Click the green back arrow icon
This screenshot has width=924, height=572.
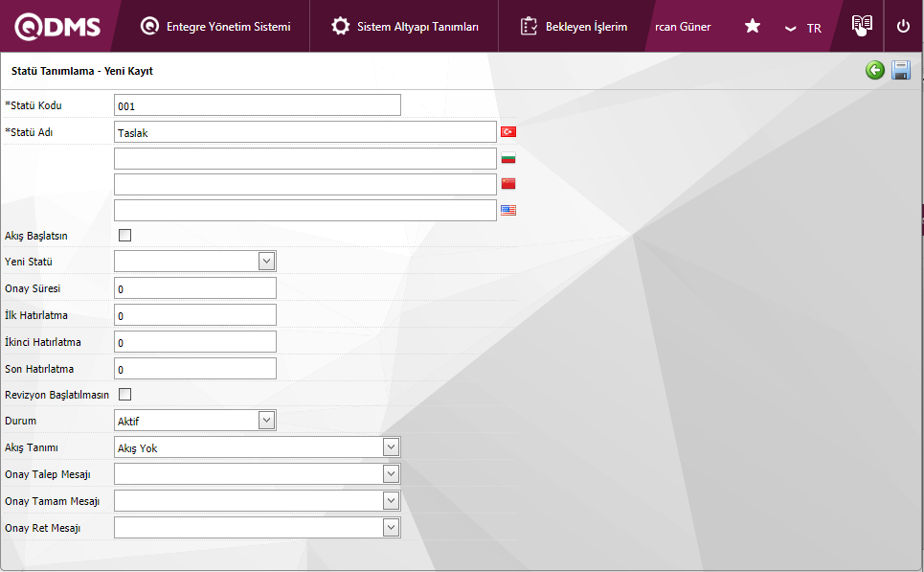[875, 70]
